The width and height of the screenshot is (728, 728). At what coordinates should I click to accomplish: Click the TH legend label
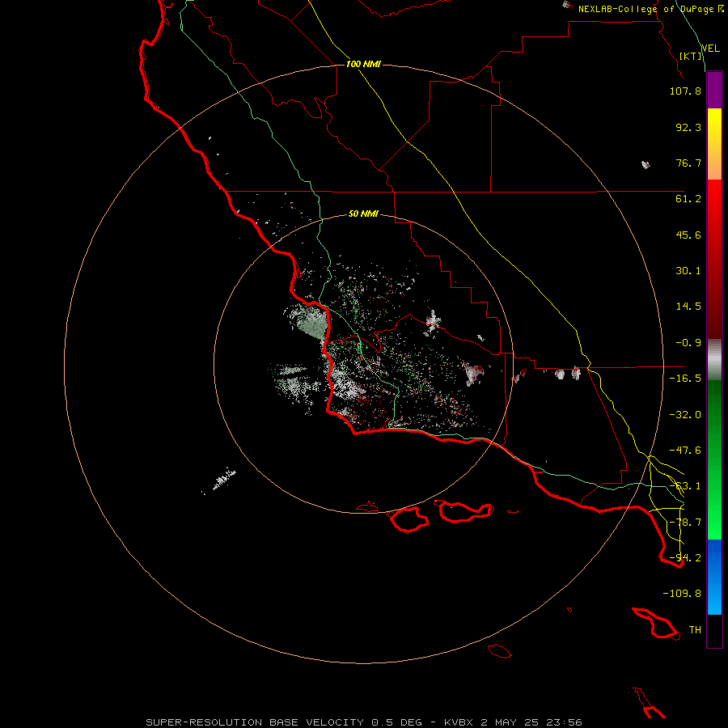695,630
